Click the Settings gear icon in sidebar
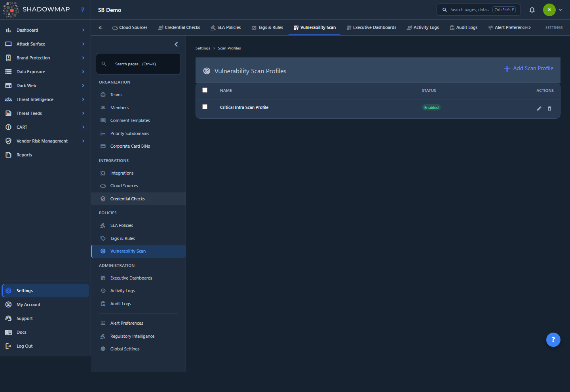The height and width of the screenshot is (392, 570). tap(8, 291)
